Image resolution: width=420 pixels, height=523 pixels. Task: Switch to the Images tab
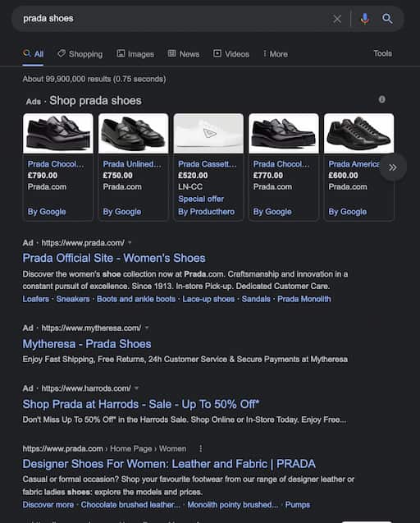[135, 54]
